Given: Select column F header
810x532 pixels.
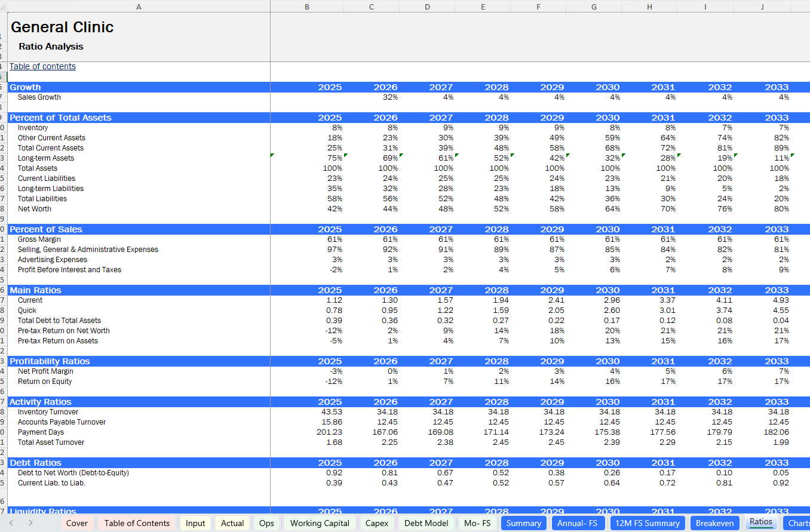Looking at the screenshot, I should (x=538, y=7).
